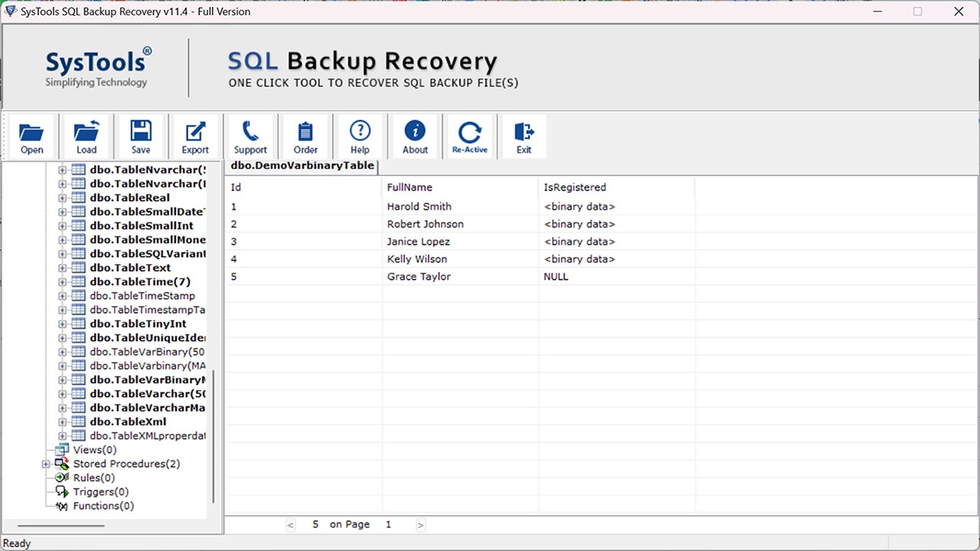Click the table icon beside dbo.TableXMLproperdat
Image resolution: width=980 pixels, height=551 pixels.
tap(78, 435)
